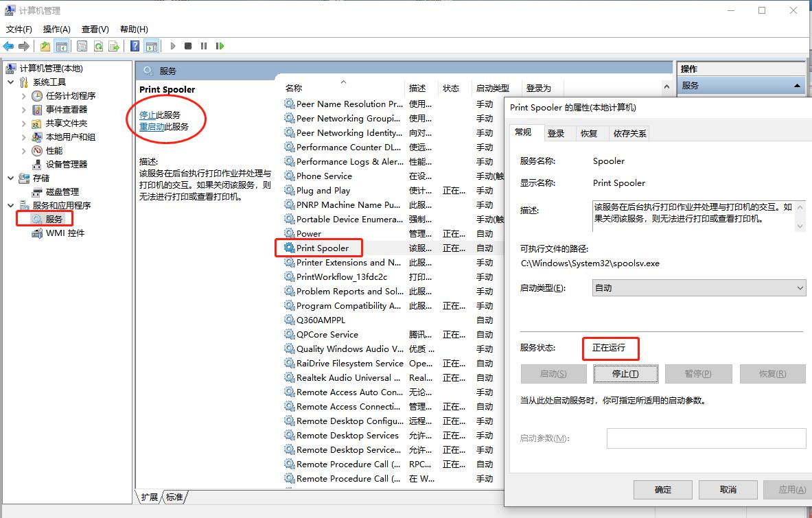Click the back navigation arrow icon
This screenshot has width=812, height=518.
point(8,46)
